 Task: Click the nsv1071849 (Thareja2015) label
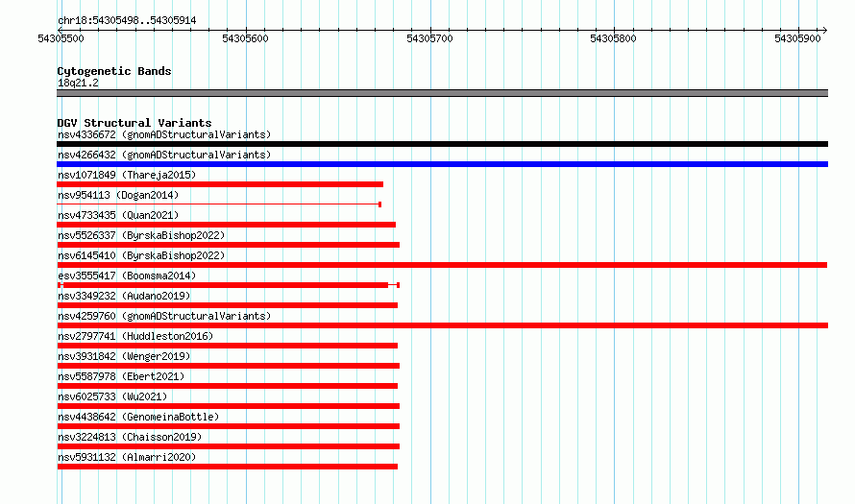[x=127, y=175]
